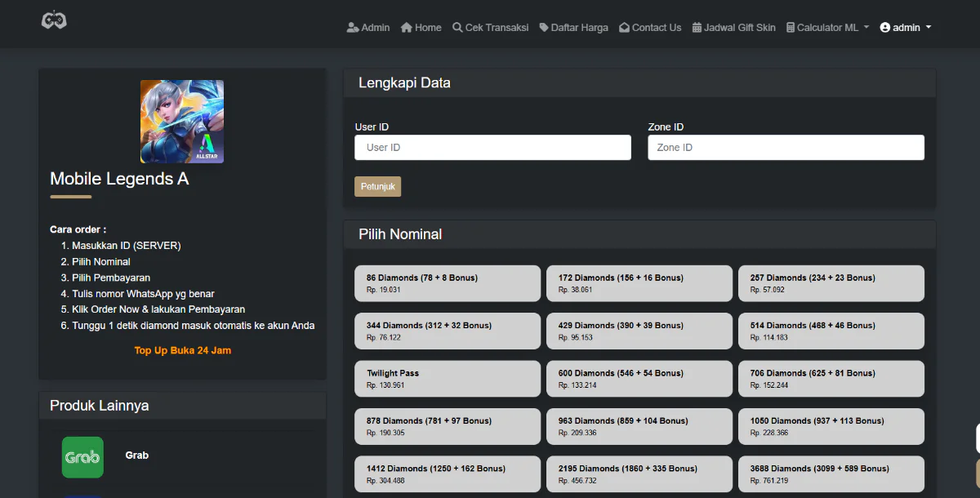Expand the admin account dropdown
Viewport: 980px width, 498px height.
click(x=906, y=28)
